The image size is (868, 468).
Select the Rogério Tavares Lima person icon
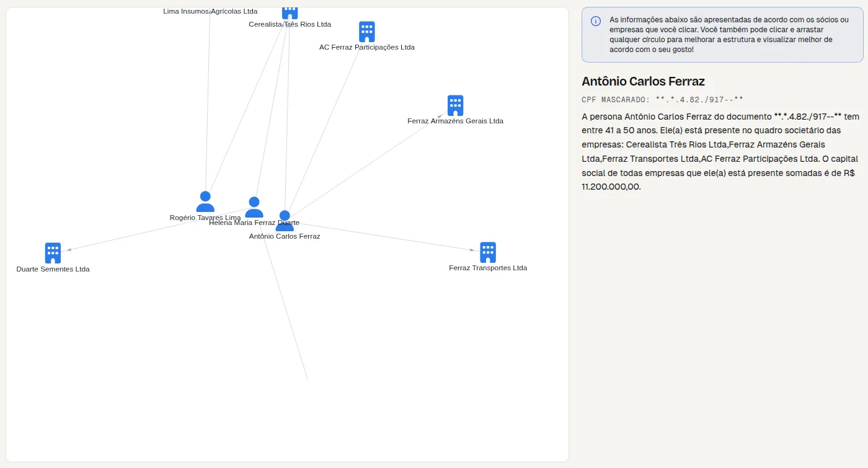click(205, 201)
